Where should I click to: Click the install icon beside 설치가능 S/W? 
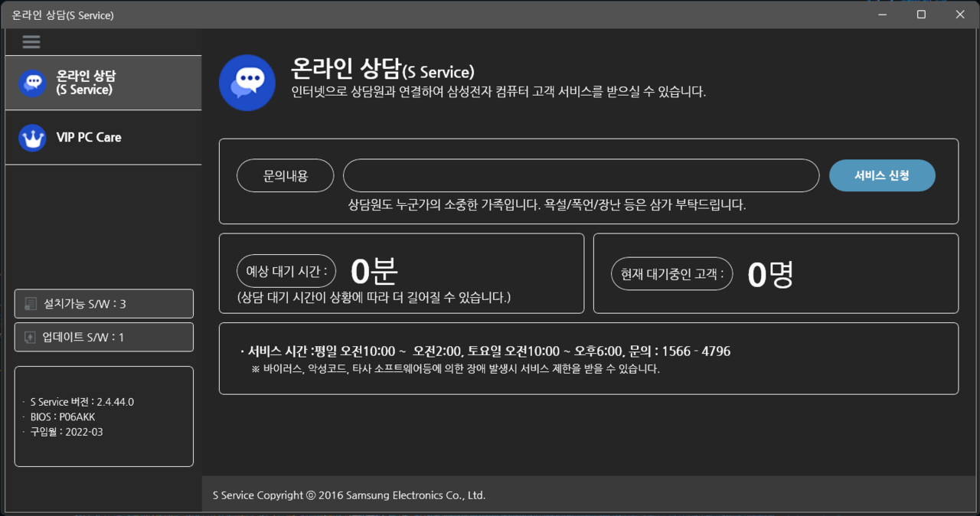click(31, 303)
